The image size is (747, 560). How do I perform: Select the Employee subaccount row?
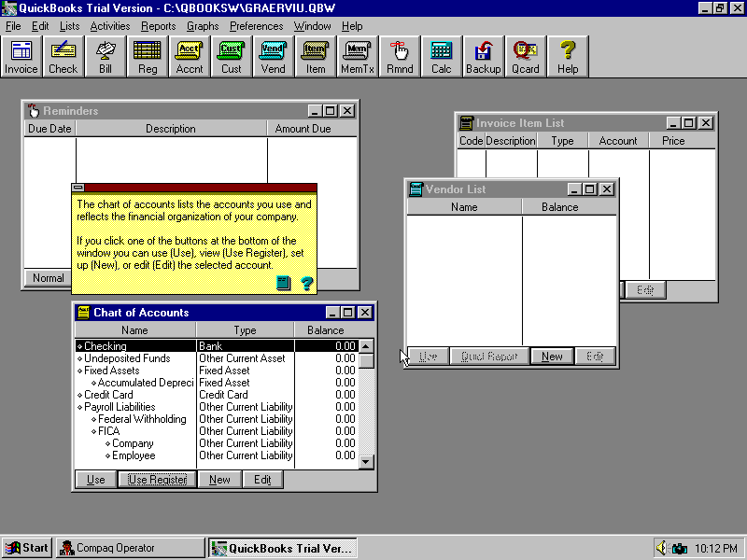pos(218,455)
